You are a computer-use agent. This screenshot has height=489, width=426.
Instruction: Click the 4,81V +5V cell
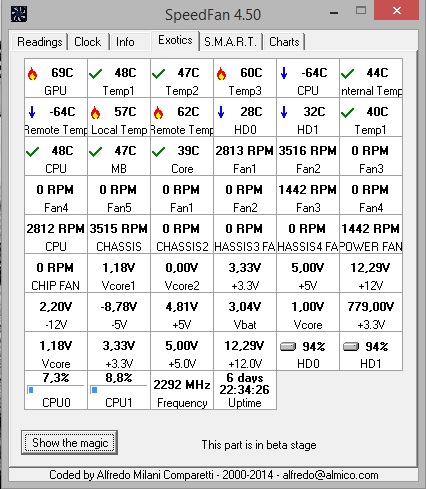(182, 312)
